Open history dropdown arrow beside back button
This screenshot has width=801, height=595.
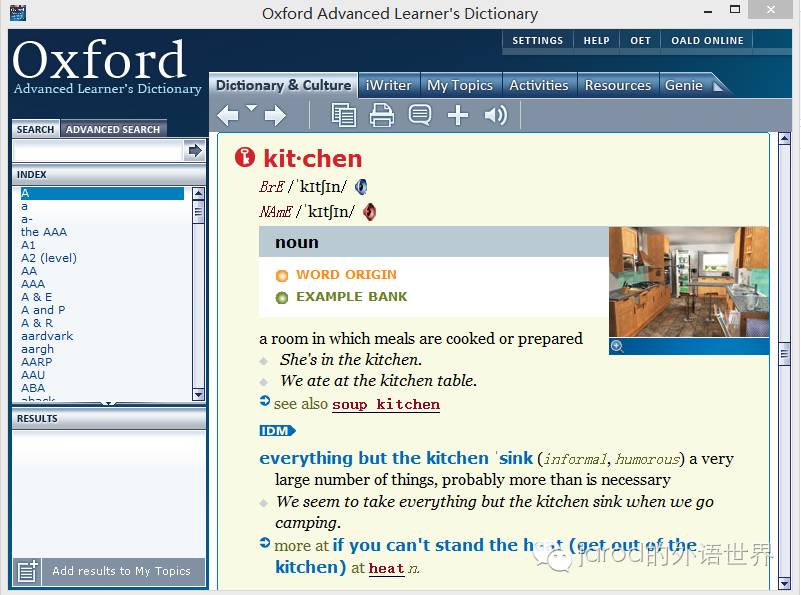click(251, 108)
